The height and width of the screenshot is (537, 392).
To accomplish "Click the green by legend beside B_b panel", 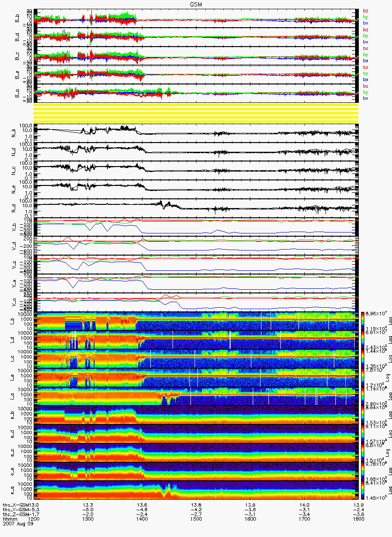I will click(x=365, y=17).
